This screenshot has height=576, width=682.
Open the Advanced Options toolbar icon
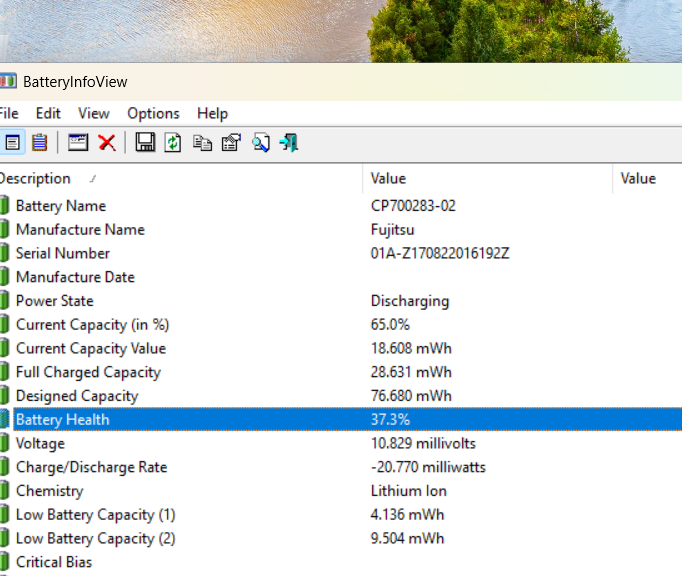click(231, 142)
